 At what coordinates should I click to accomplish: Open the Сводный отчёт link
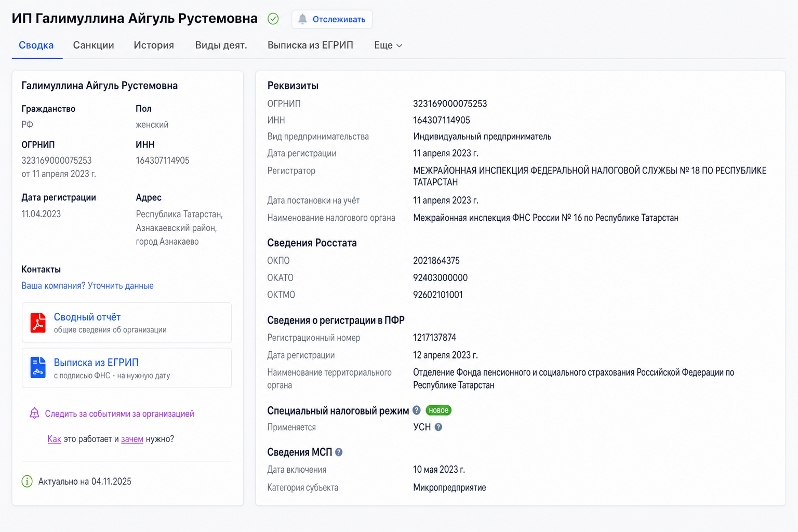(x=87, y=317)
